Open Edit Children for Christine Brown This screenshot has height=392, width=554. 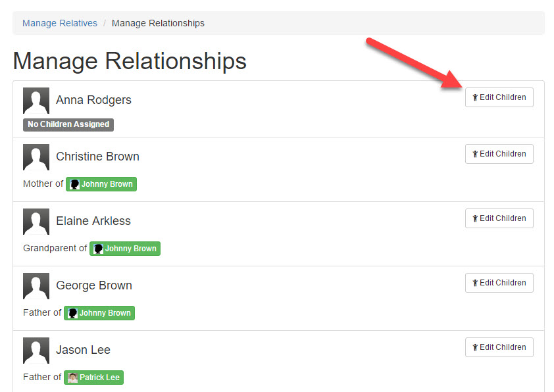click(499, 154)
